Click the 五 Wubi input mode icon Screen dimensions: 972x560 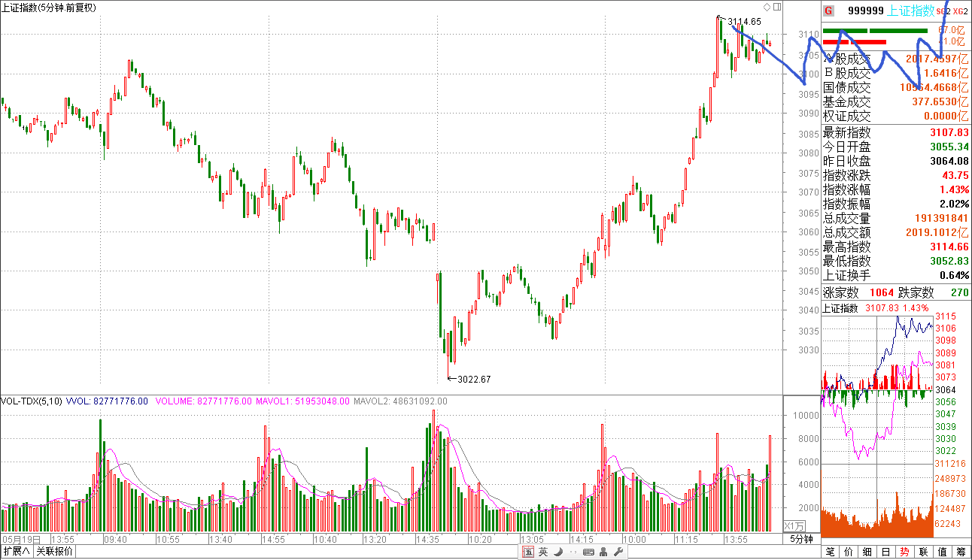pos(529,552)
